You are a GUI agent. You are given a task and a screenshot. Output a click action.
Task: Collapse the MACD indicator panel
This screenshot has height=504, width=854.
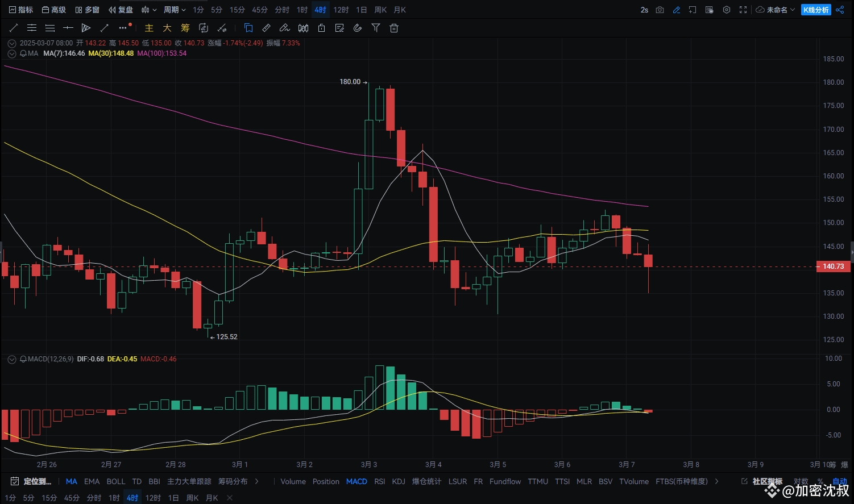coord(11,359)
